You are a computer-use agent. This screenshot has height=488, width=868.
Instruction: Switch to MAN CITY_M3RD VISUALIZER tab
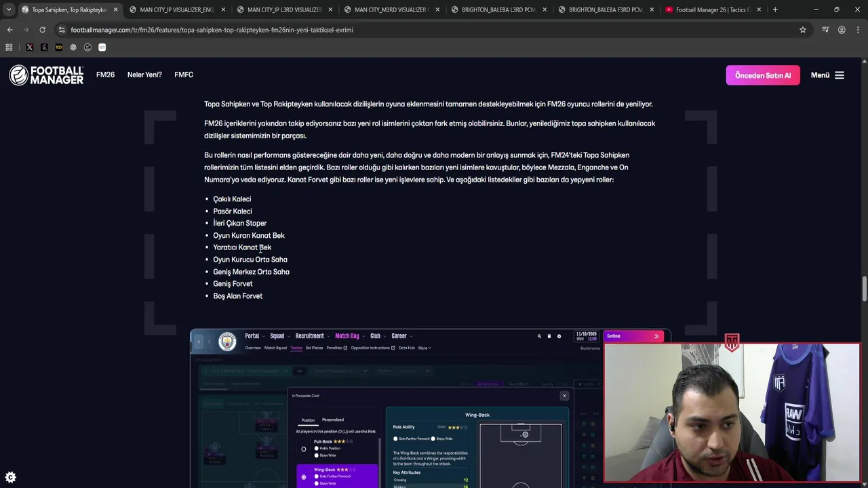click(391, 9)
